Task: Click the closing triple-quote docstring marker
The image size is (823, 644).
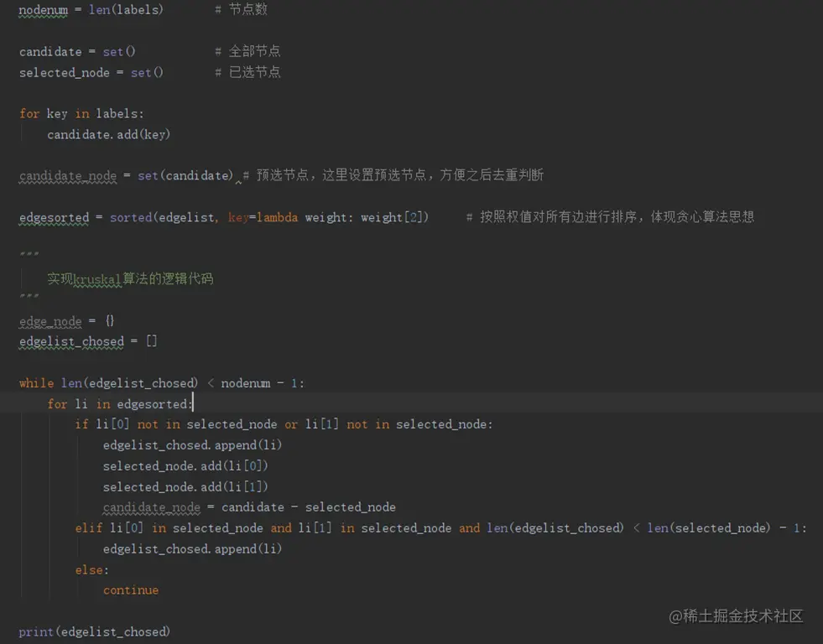Action: pyautogui.click(x=29, y=297)
